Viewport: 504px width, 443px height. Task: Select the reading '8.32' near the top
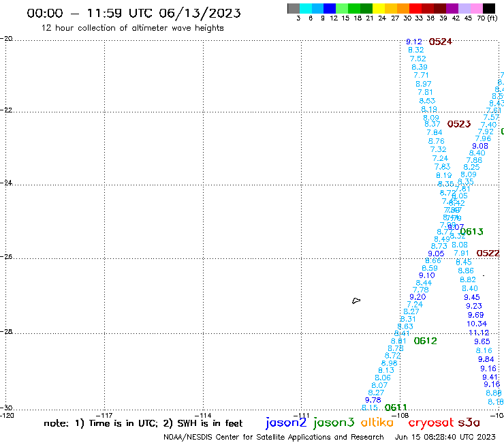(x=416, y=50)
